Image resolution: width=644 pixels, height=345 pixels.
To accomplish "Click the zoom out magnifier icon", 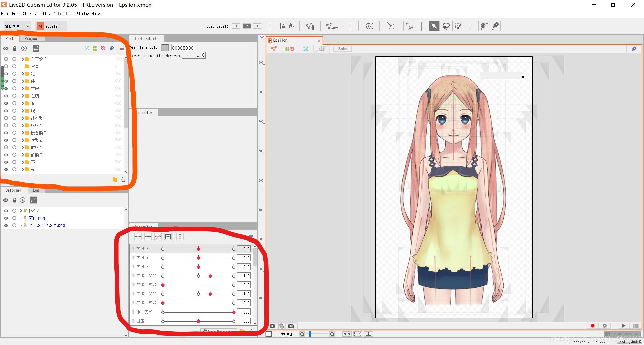I will pyautogui.click(x=302, y=334).
